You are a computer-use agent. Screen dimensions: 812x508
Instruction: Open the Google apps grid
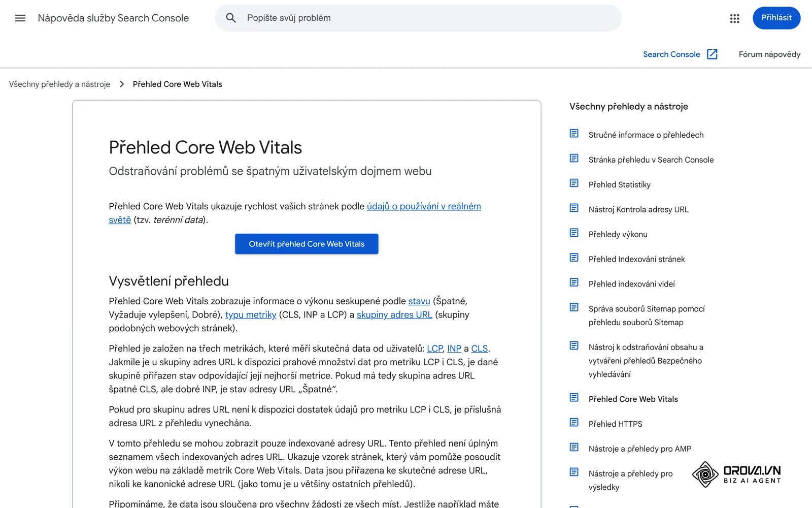734,18
